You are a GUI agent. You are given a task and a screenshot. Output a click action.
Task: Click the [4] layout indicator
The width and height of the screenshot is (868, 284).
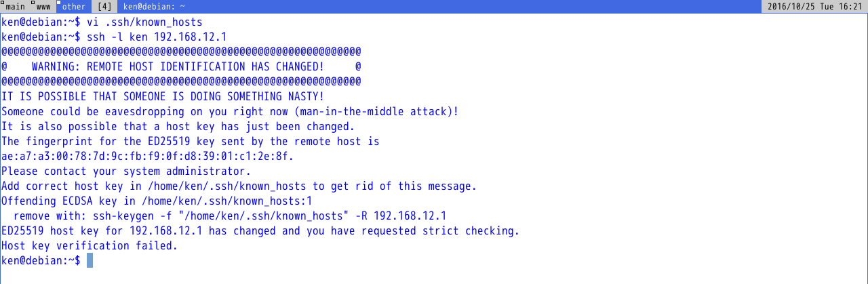104,7
